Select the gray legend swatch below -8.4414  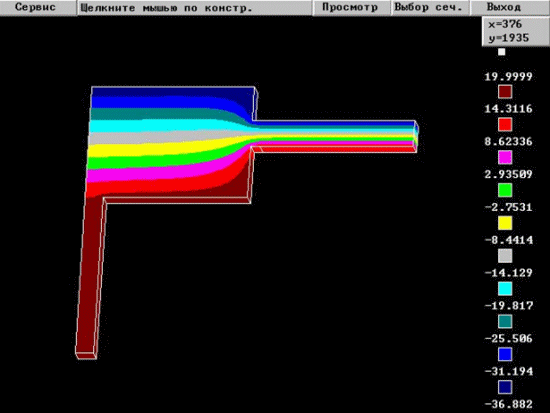(505, 256)
